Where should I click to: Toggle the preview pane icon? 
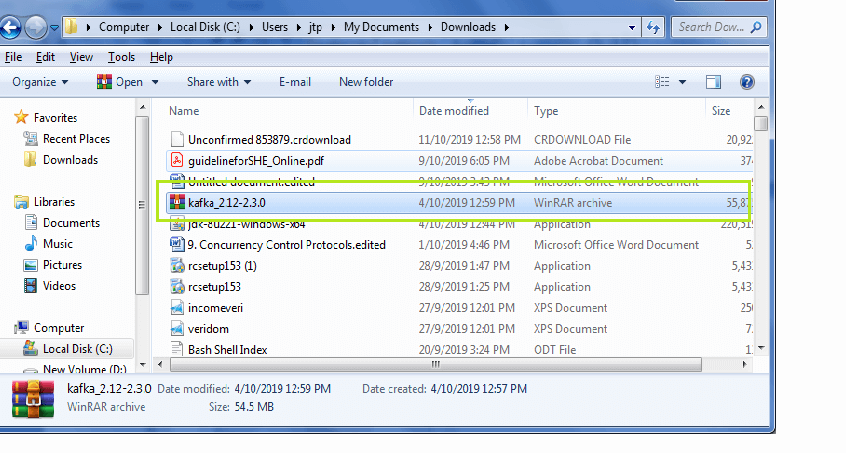pyautogui.click(x=713, y=82)
